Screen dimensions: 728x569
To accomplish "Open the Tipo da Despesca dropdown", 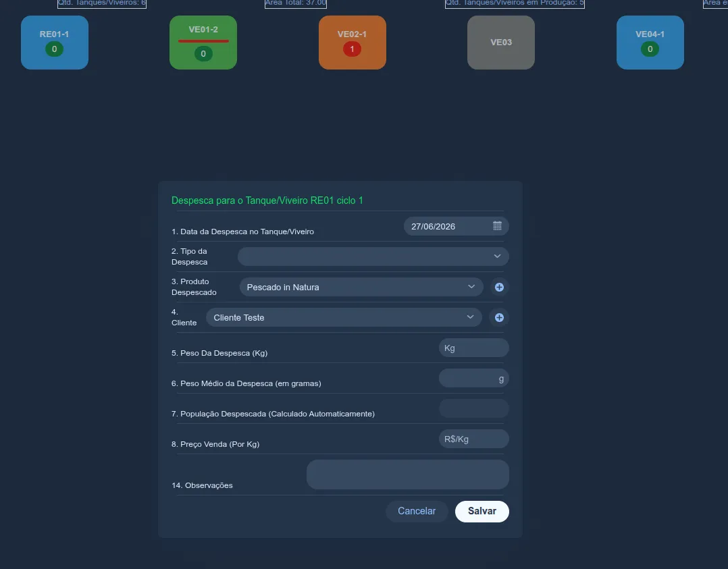I will [373, 256].
